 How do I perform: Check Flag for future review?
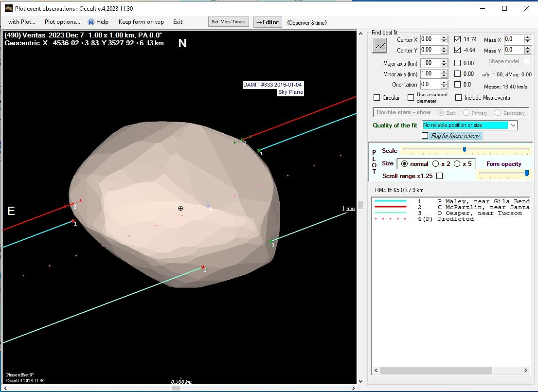(x=425, y=136)
